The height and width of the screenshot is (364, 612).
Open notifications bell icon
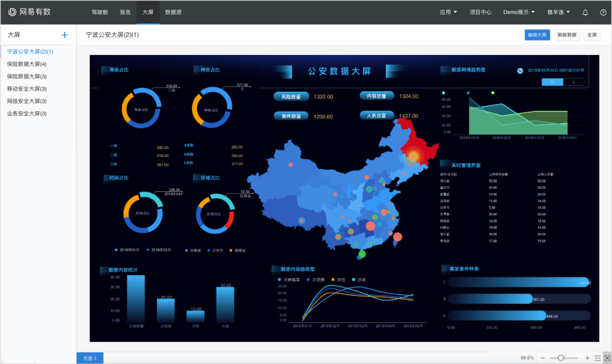coord(585,13)
